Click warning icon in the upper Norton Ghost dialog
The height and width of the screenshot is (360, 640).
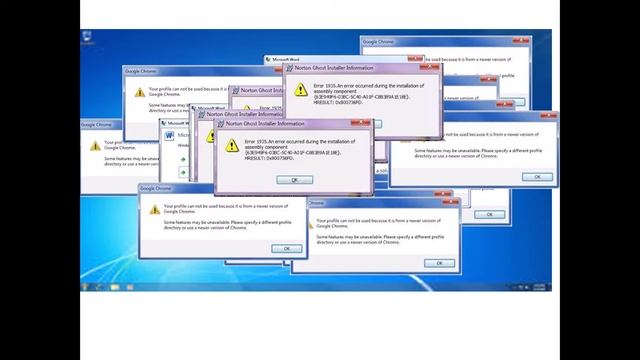pos(301,89)
